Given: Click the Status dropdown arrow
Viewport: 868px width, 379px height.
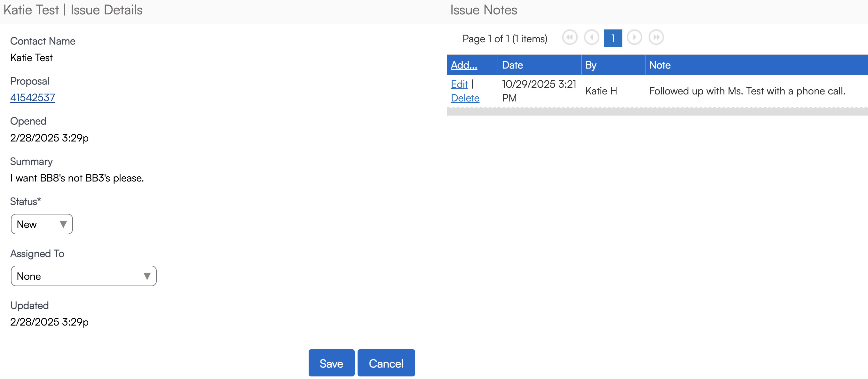Looking at the screenshot, I should tap(63, 224).
